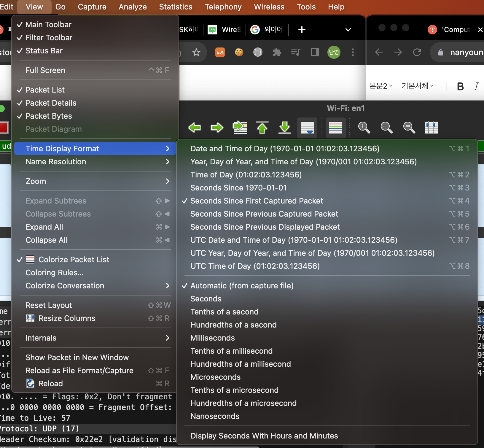This screenshot has height=448, width=484.
Task: Select Seconds Since First Captured Packet
Action: [327, 201]
